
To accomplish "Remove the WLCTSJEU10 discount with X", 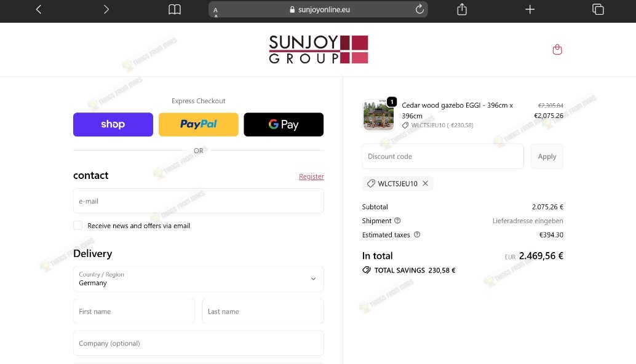I will click(x=425, y=183).
